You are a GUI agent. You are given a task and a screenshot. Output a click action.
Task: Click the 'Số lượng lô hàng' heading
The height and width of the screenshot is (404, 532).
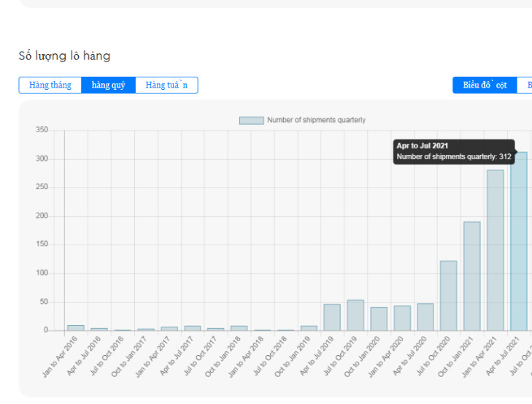point(64,56)
